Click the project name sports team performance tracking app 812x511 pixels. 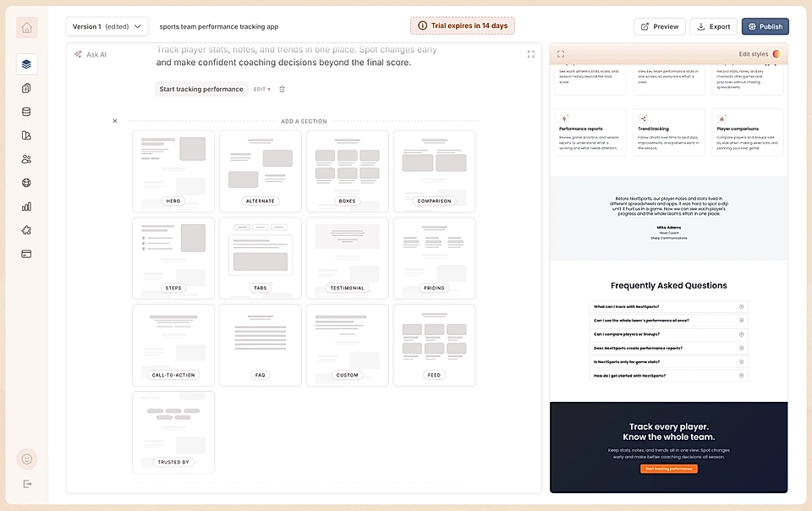tap(218, 26)
